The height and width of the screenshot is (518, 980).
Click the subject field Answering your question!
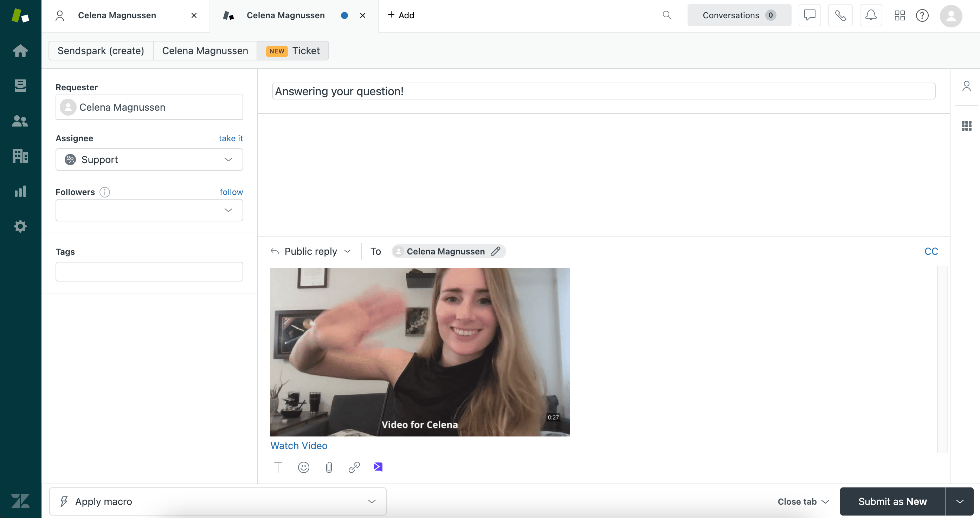tap(604, 91)
